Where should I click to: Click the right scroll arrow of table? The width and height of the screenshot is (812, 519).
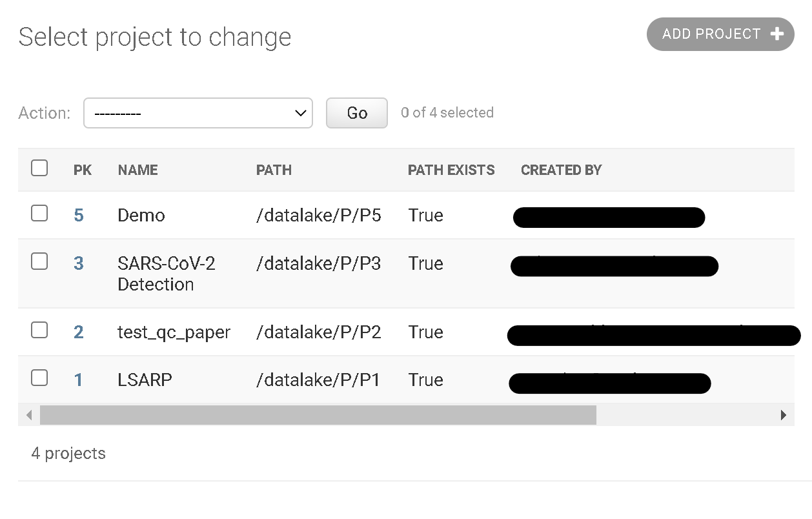[784, 415]
